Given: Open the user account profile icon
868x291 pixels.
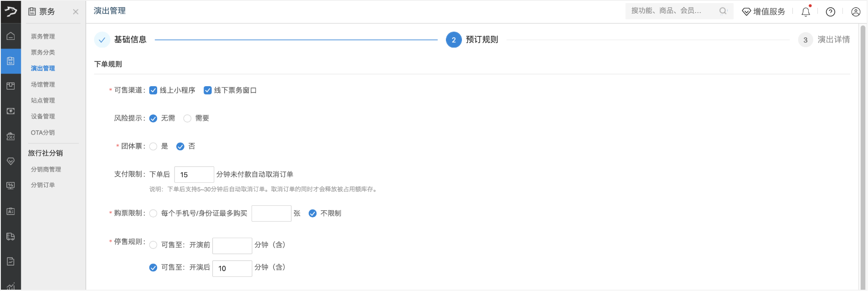Looking at the screenshot, I should [x=855, y=12].
